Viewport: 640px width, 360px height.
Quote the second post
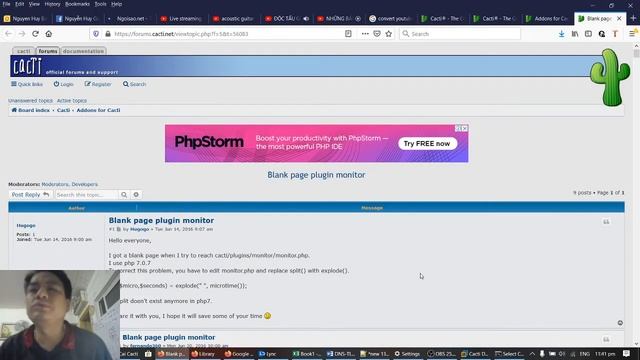606,339
